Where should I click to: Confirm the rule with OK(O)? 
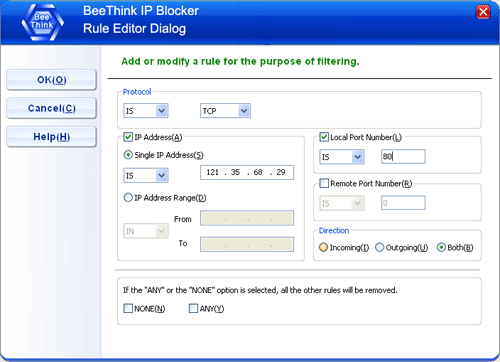pyautogui.click(x=52, y=80)
